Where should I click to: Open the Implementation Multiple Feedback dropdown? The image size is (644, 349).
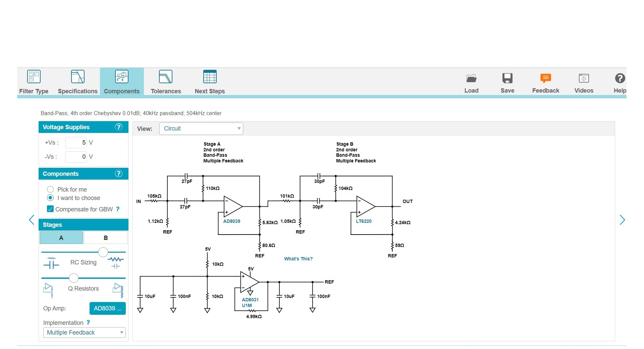[x=84, y=333]
